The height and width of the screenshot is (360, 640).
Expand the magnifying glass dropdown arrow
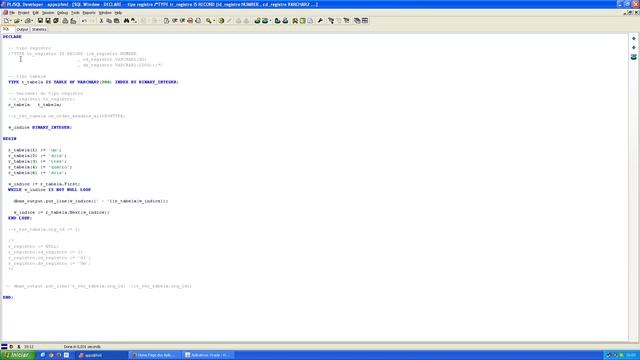pos(213,20)
